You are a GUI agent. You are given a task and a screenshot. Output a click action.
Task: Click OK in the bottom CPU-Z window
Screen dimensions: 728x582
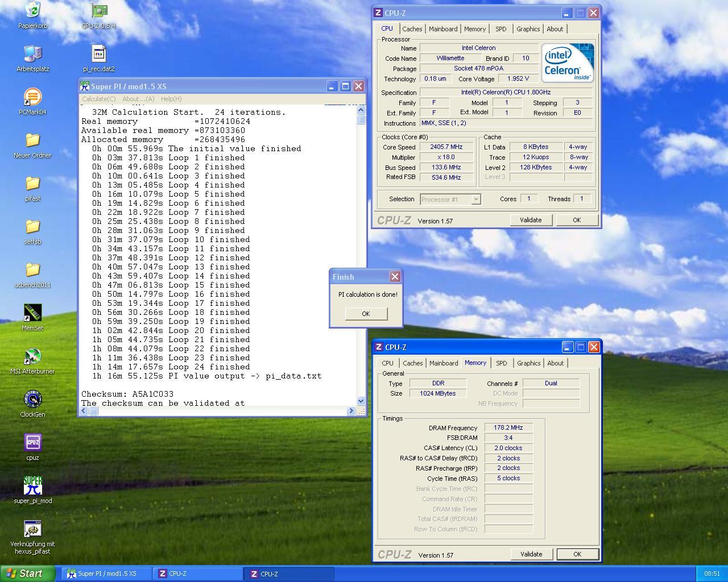577,554
